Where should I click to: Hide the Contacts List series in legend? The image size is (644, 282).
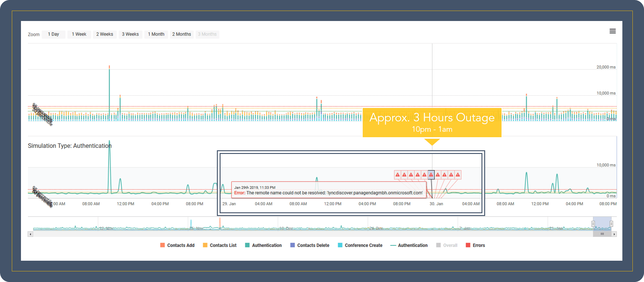(x=220, y=245)
